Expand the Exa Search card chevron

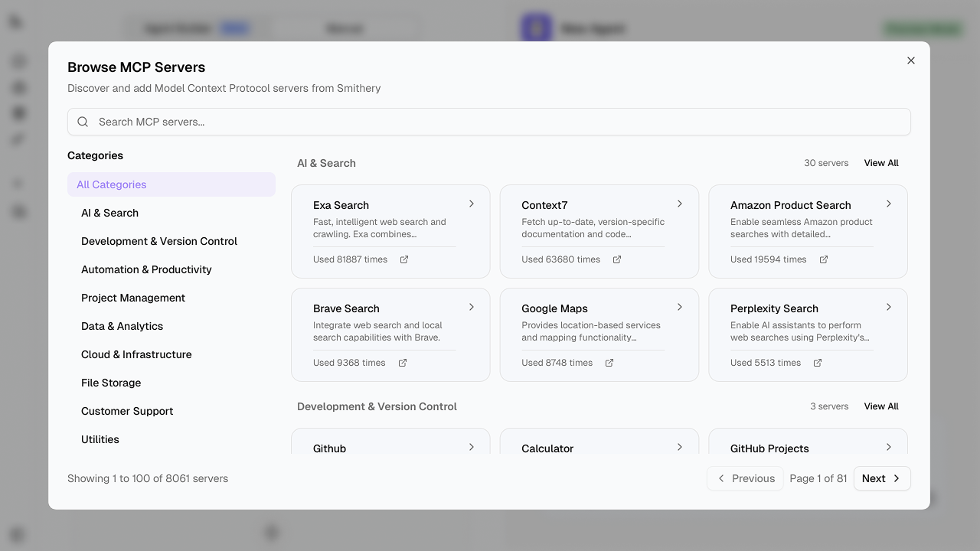pyautogui.click(x=472, y=204)
